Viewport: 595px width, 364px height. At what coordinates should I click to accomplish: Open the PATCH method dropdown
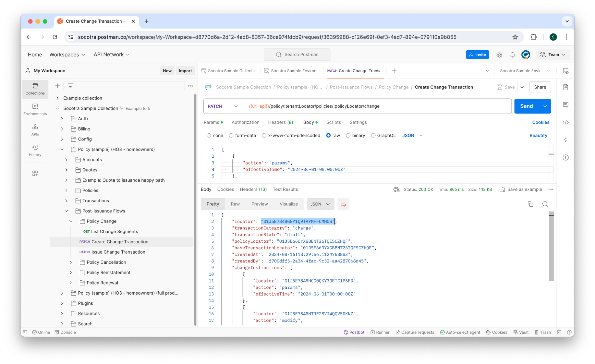pos(223,106)
